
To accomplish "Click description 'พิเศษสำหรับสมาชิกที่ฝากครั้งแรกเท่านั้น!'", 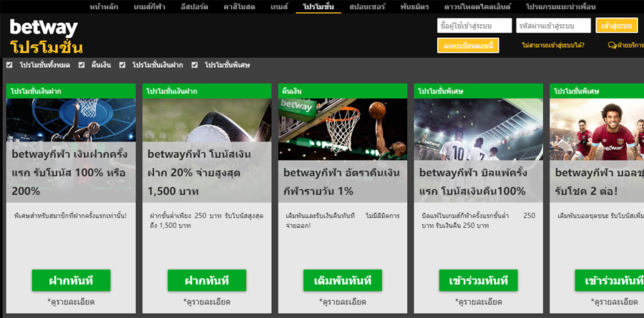I will click(70, 215).
